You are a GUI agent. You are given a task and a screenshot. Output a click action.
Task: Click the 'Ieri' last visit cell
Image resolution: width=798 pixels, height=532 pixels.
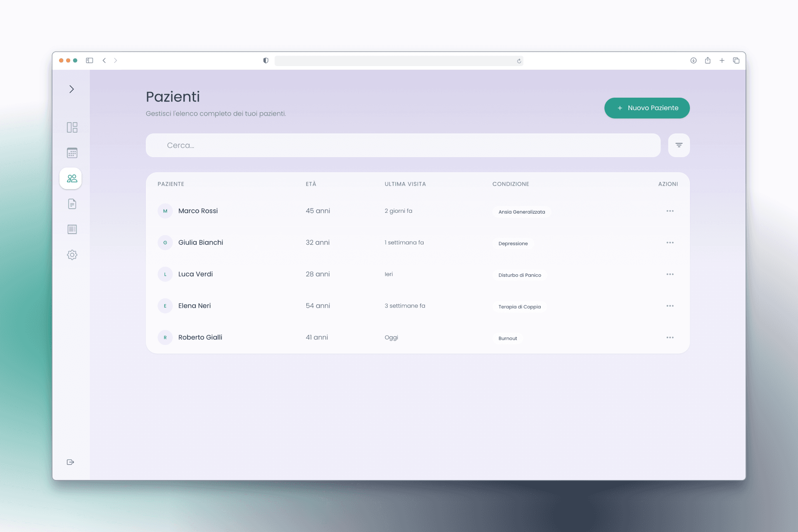[389, 274]
